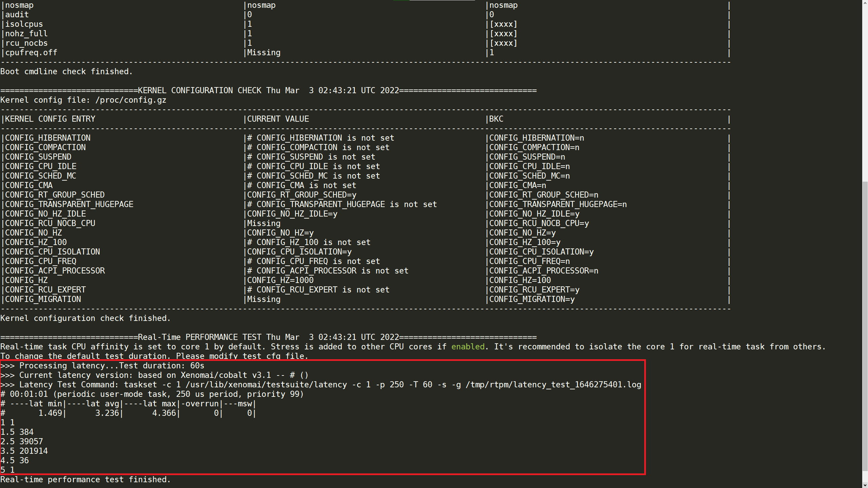Click the 'CURRENT VALUE' column header
The width and height of the screenshot is (868, 488).
pos(278,119)
